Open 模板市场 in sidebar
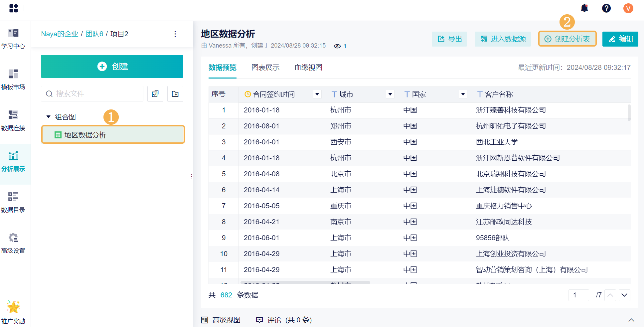 [x=13, y=80]
